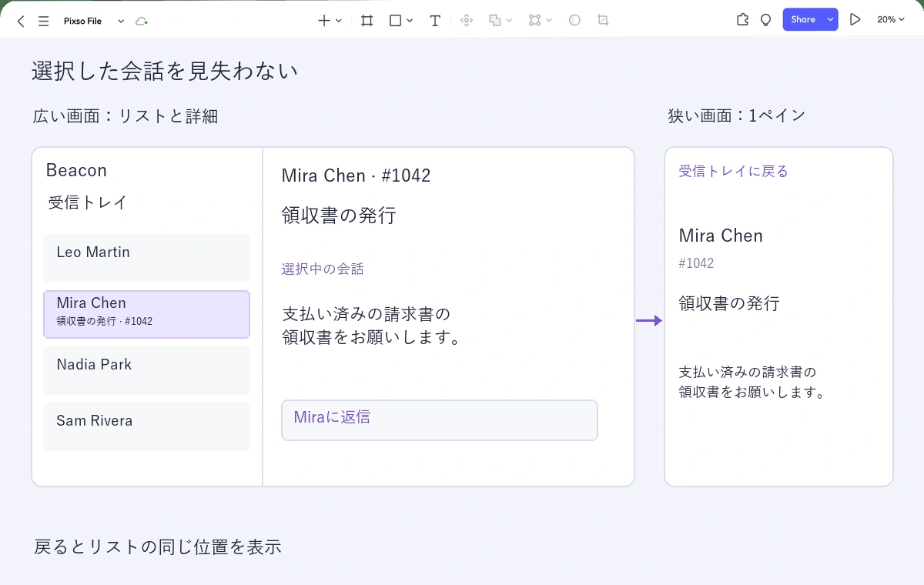Screen dimensions: 924x585
Task: Select the Text tool
Action: click(435, 21)
